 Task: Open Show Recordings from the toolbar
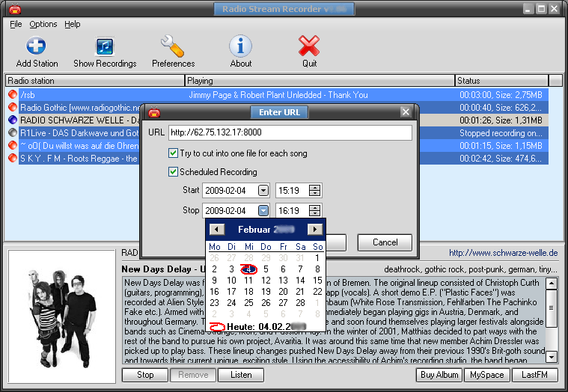pos(105,46)
